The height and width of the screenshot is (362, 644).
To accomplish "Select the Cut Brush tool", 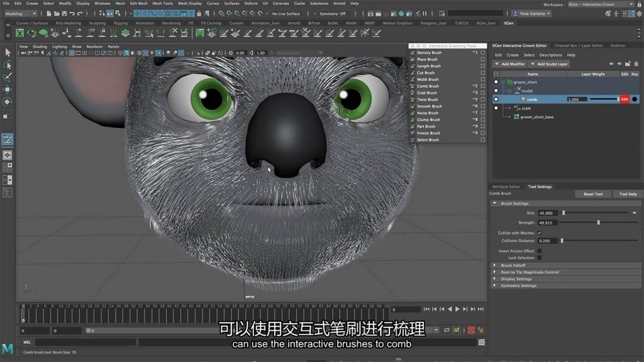I will 426,73.
